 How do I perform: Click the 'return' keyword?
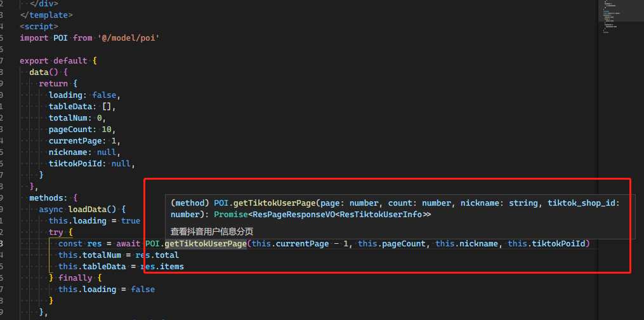click(x=53, y=84)
